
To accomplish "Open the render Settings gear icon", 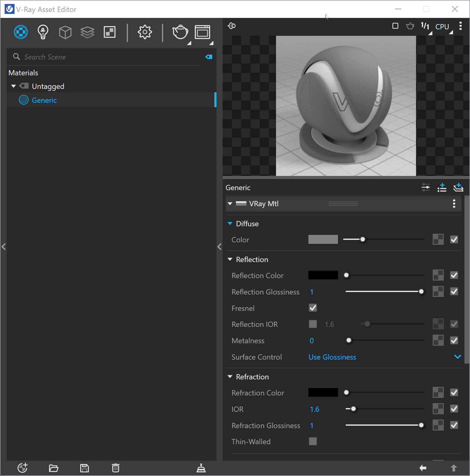I will (145, 32).
